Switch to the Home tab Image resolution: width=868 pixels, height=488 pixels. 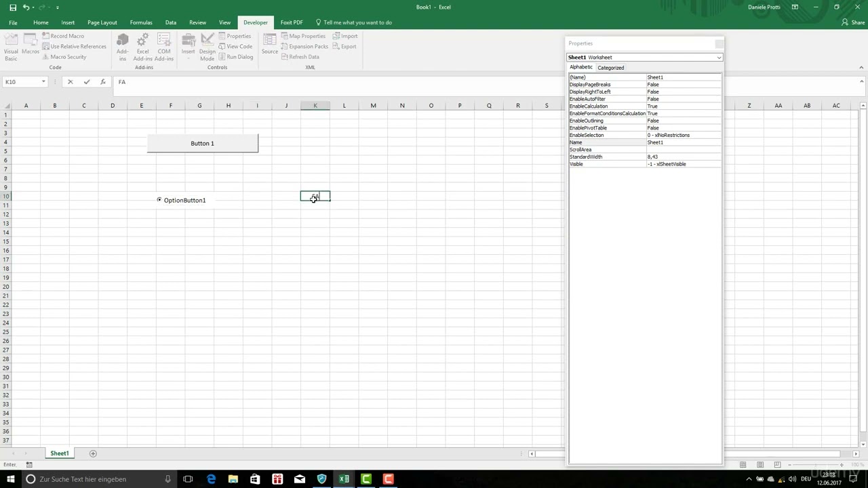coord(41,22)
